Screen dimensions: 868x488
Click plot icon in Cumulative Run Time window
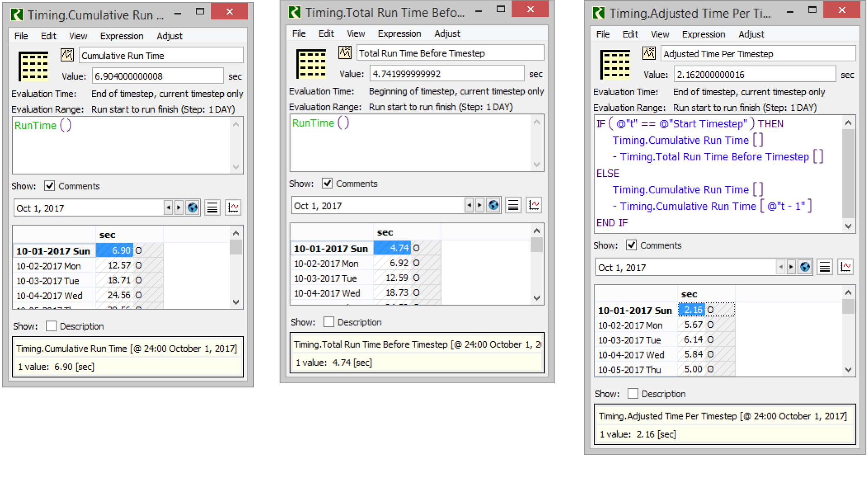pos(233,208)
